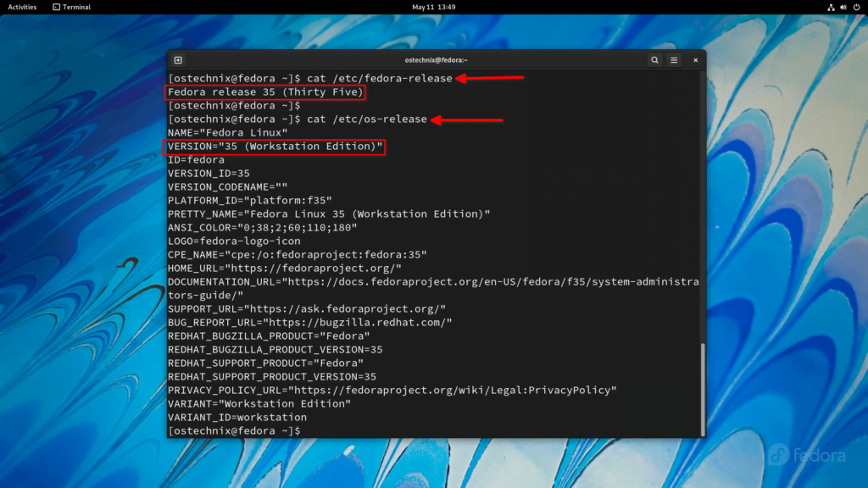Close the terminal window
This screenshot has width=868, height=488.
[695, 60]
